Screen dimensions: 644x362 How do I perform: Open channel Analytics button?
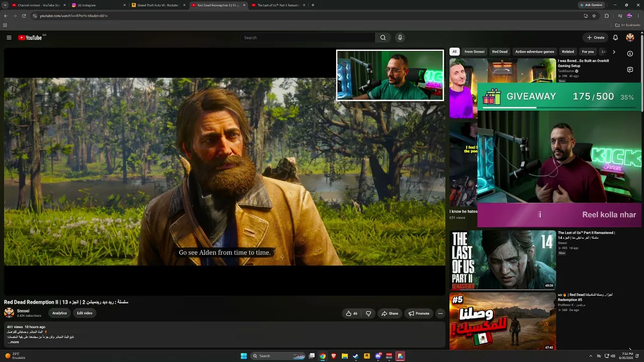(x=59, y=313)
